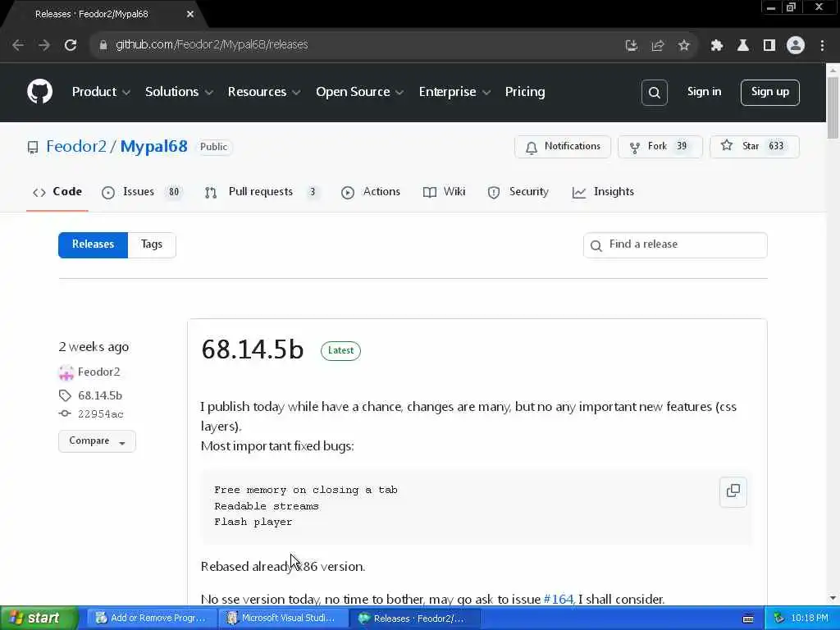The height and width of the screenshot is (630, 840).
Task: Expand the Open Source navigation menu
Action: 360,92
